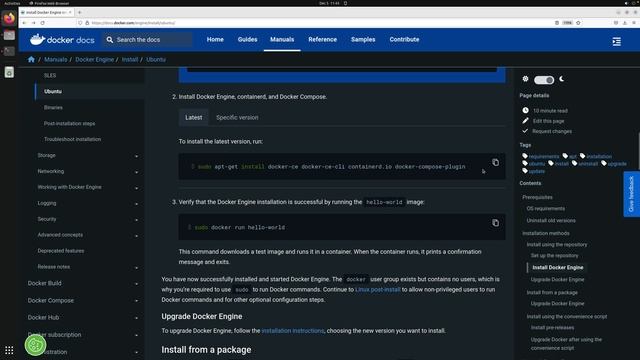The height and width of the screenshot is (360, 640).
Task: Click the moon dark-mode icon
Action: click(x=562, y=79)
